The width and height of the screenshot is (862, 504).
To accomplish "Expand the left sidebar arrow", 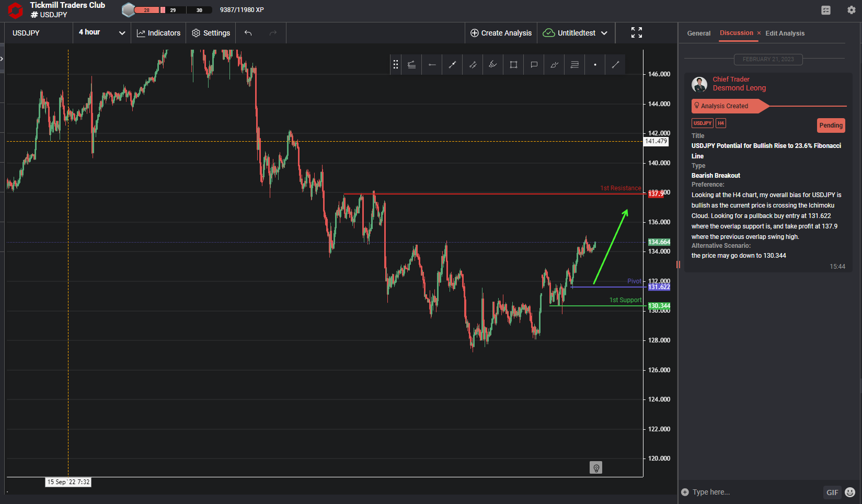I will click(x=2, y=59).
